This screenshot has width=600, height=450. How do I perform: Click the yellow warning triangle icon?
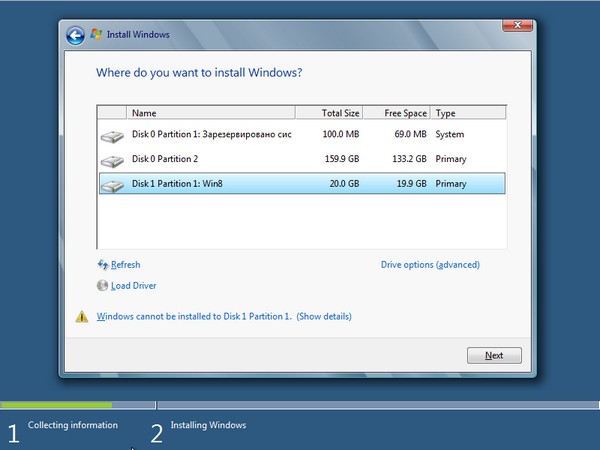[83, 317]
